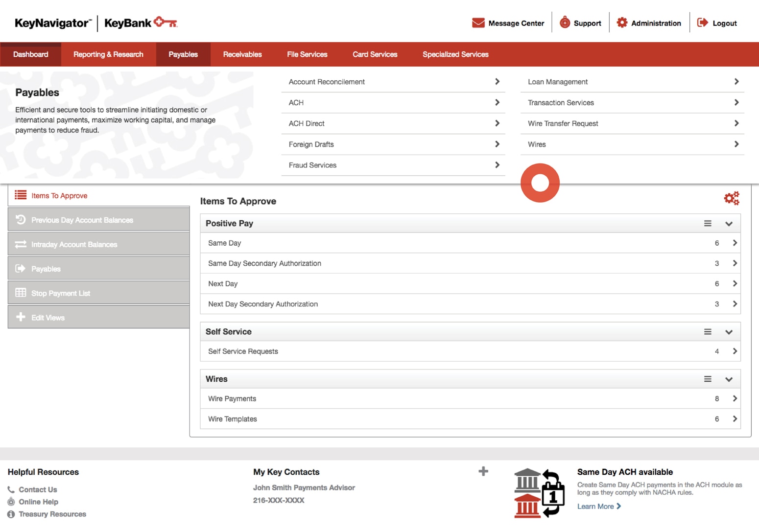The image size is (759, 532).
Task: Click the Learn More link
Action: tap(599, 506)
